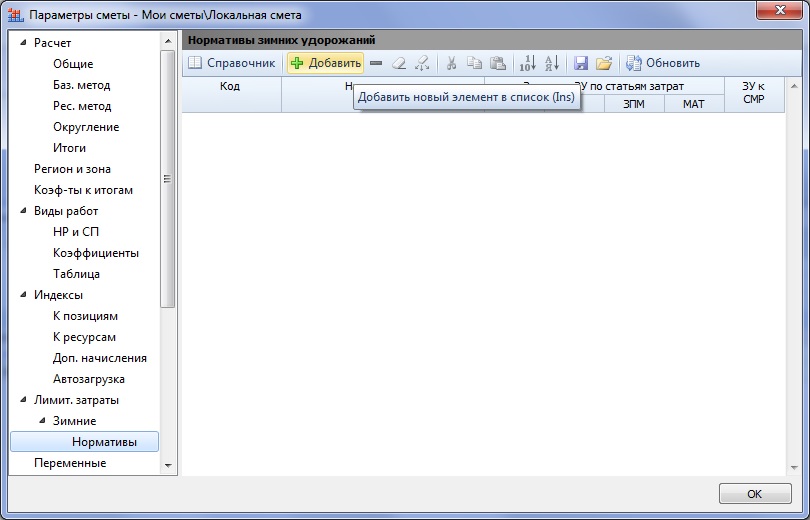Select К позициям under Индексы

pyautogui.click(x=85, y=316)
